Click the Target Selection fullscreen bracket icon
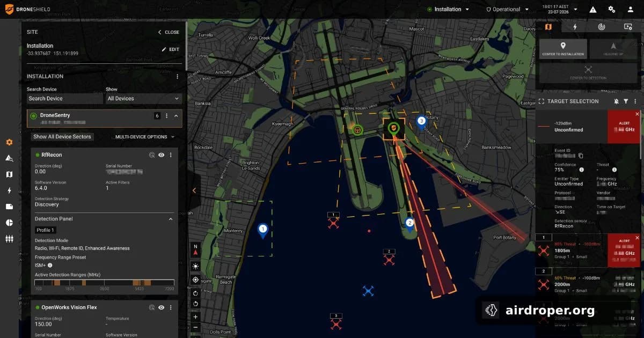 tap(541, 101)
